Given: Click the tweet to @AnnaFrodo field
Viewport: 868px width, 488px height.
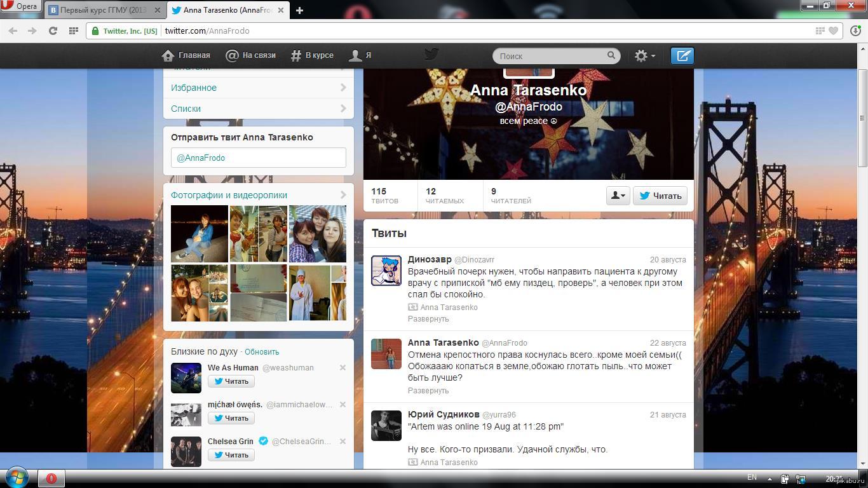Looking at the screenshot, I should (258, 158).
